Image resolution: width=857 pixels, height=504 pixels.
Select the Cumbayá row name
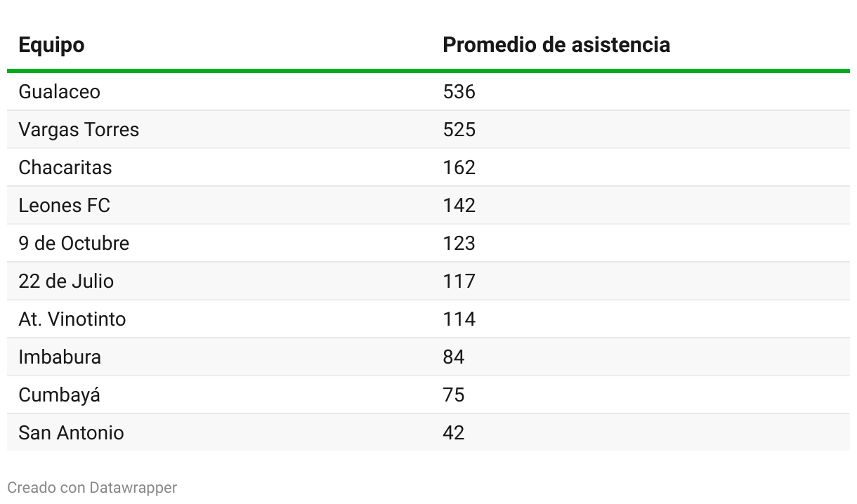[x=60, y=395]
